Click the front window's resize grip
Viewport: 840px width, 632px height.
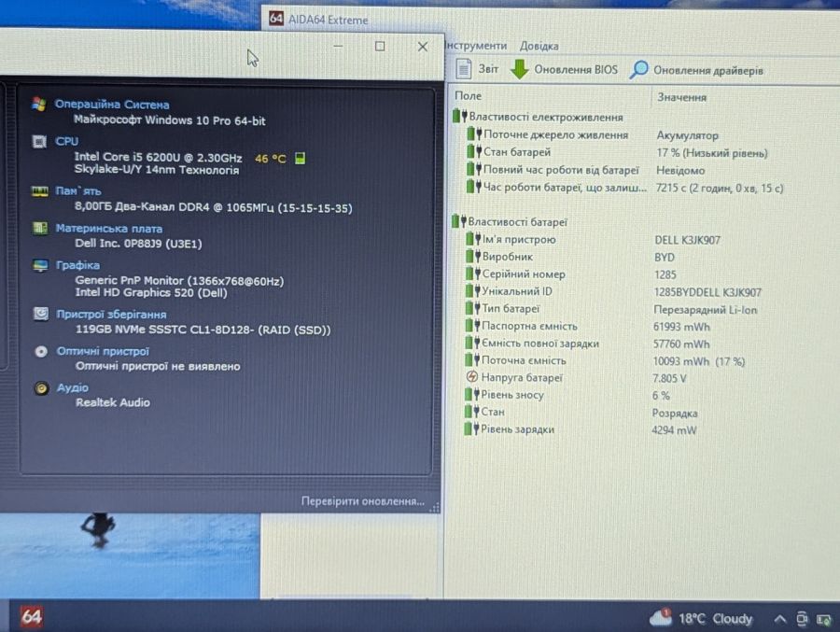pos(434,507)
